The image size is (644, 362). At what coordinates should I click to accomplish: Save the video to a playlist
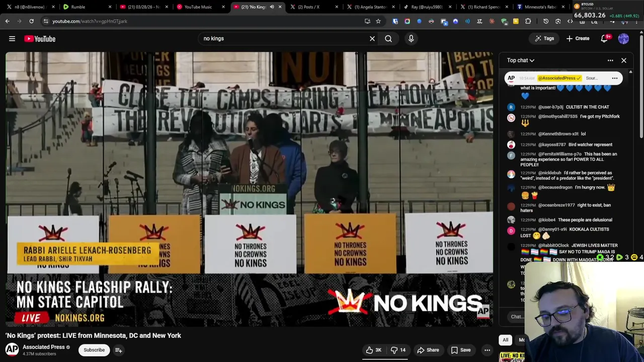coord(461,350)
